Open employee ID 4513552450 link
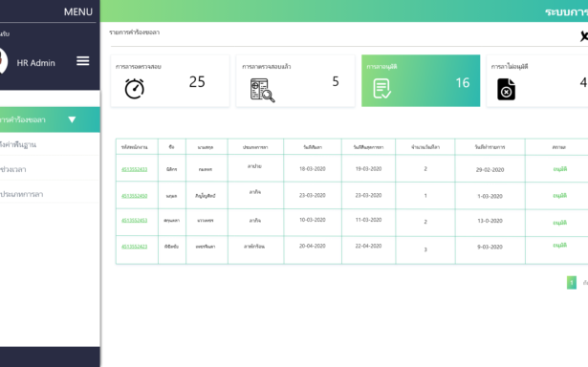588x367 pixels. (134, 196)
